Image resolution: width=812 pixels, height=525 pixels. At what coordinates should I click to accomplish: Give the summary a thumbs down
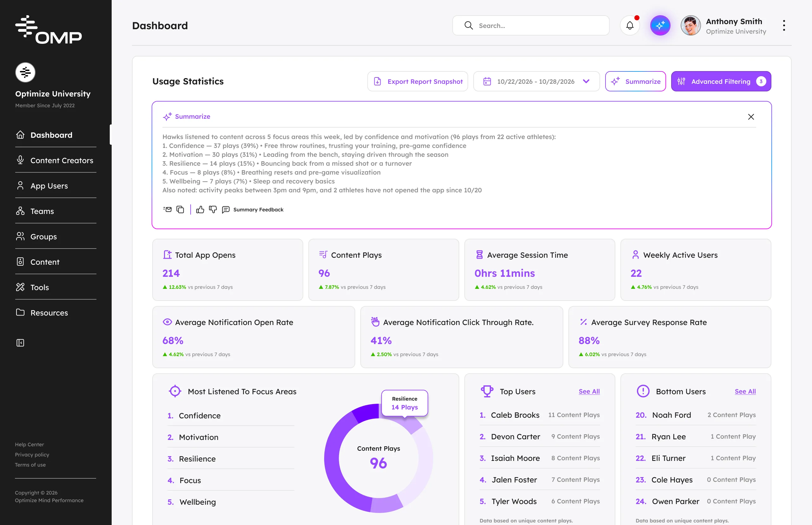pyautogui.click(x=213, y=209)
